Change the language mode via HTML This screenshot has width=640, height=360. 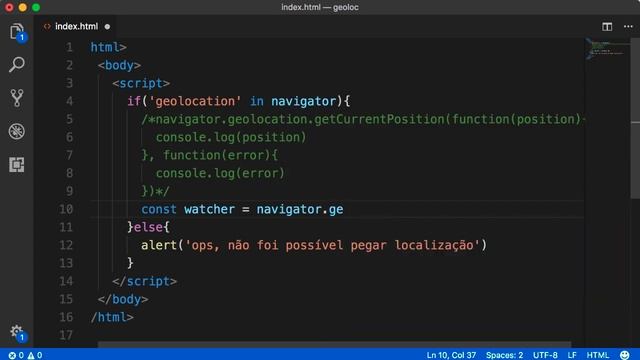click(598, 355)
